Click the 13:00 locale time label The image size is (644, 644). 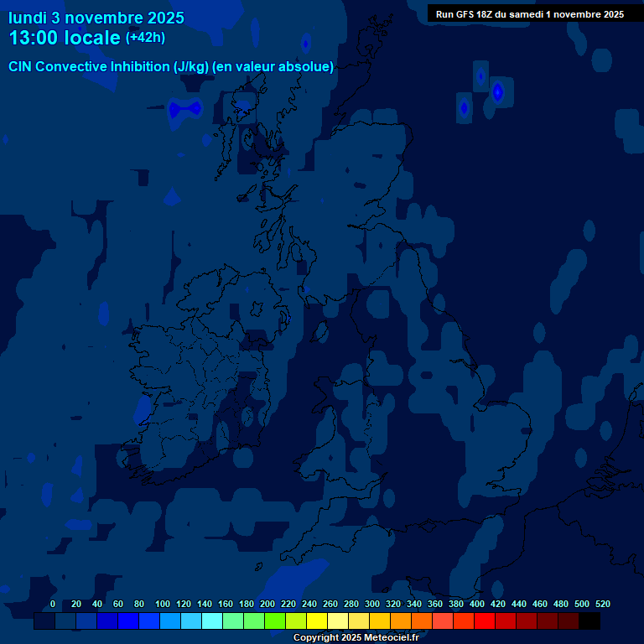64,38
